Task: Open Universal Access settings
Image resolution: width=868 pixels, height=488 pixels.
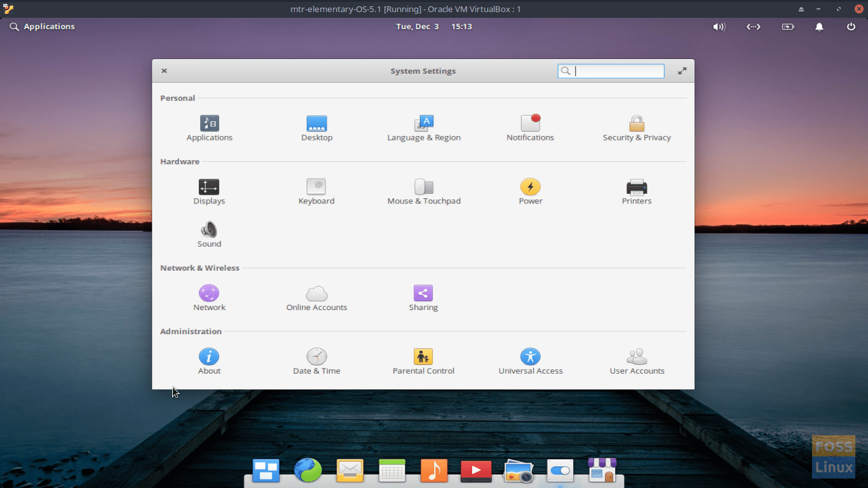Action: [x=530, y=357]
